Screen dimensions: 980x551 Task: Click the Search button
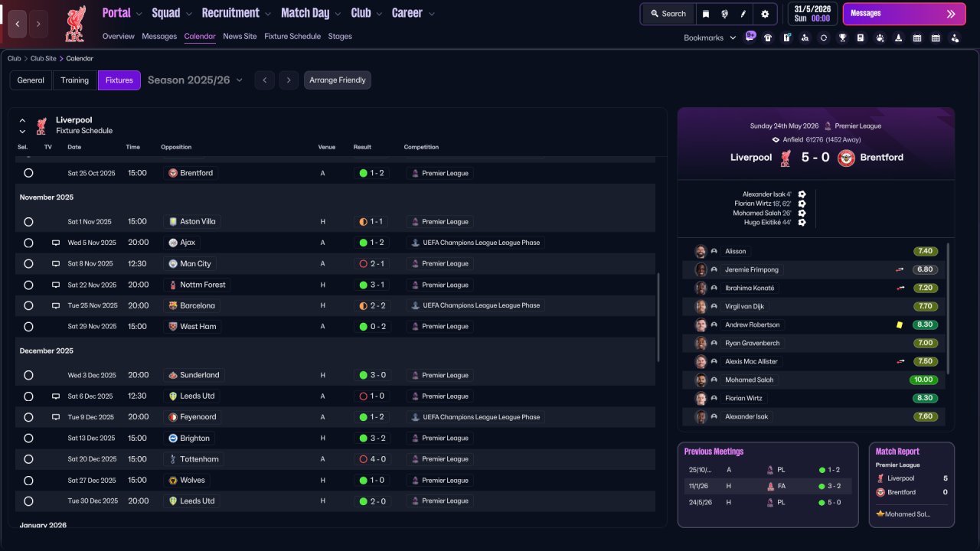click(x=668, y=14)
